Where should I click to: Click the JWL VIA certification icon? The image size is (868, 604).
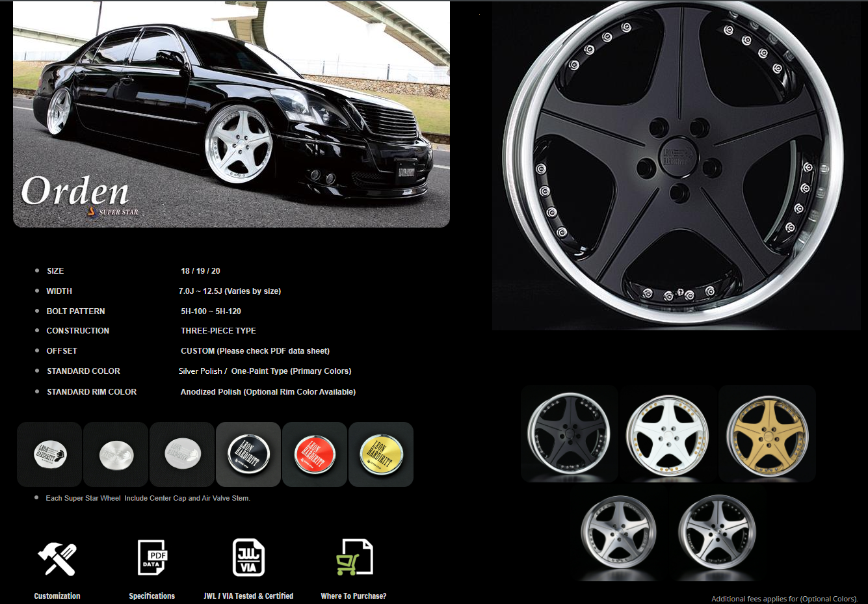[x=248, y=557]
